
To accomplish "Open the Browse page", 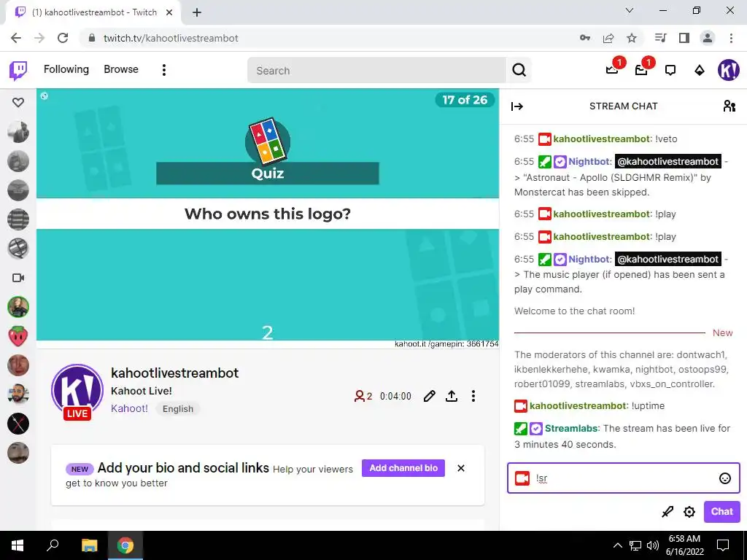I will tap(121, 69).
